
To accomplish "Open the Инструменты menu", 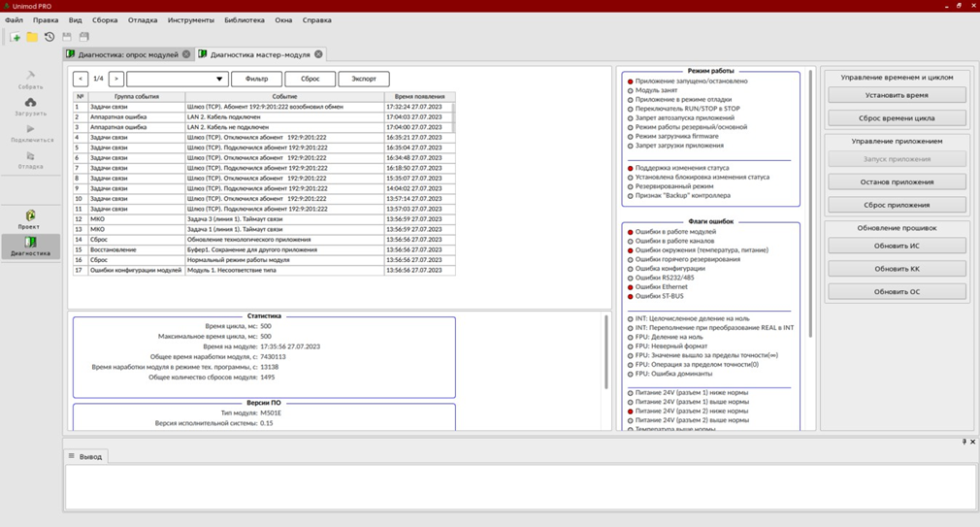I will (190, 20).
